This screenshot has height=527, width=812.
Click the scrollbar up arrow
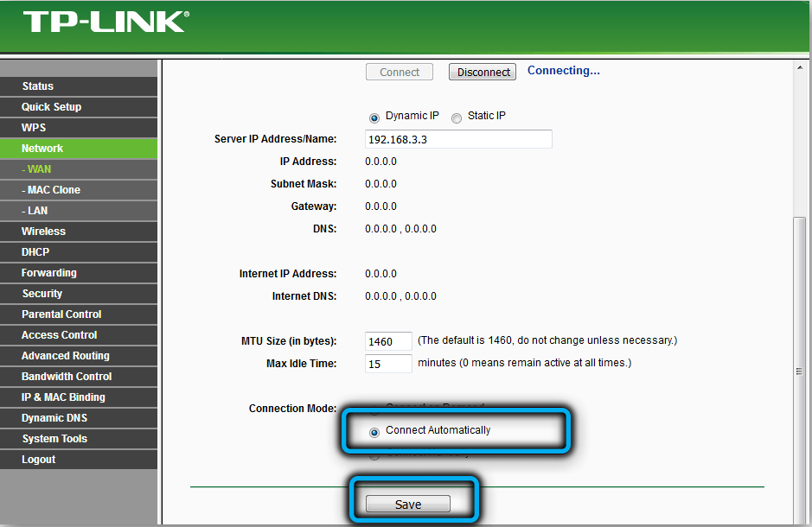[x=800, y=67]
